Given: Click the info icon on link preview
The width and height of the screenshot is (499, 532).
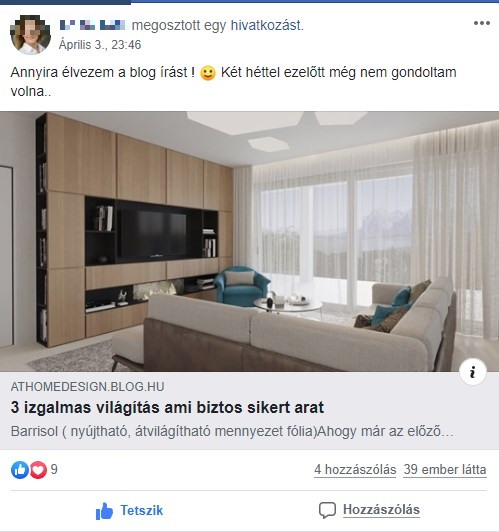Looking at the screenshot, I should click(x=473, y=372).
